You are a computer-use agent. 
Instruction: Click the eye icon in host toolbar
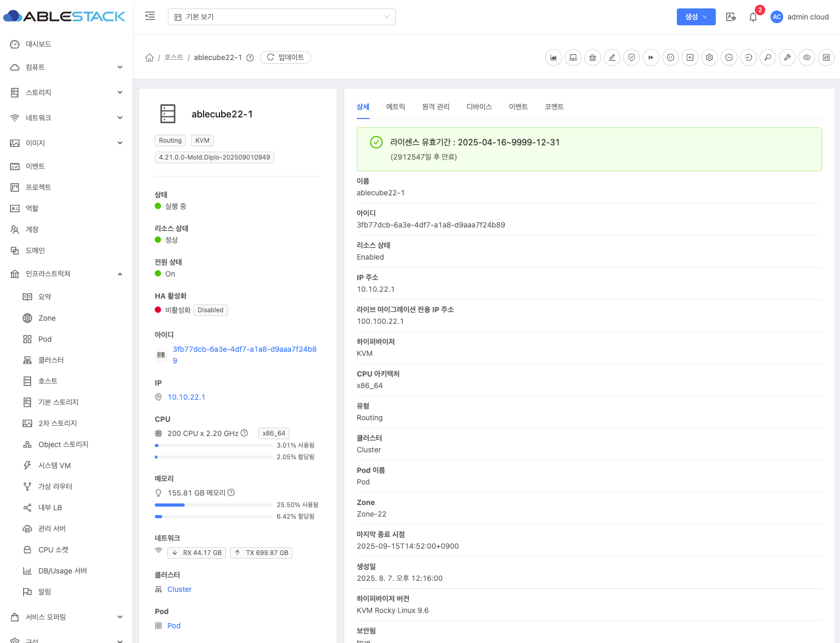807,57
